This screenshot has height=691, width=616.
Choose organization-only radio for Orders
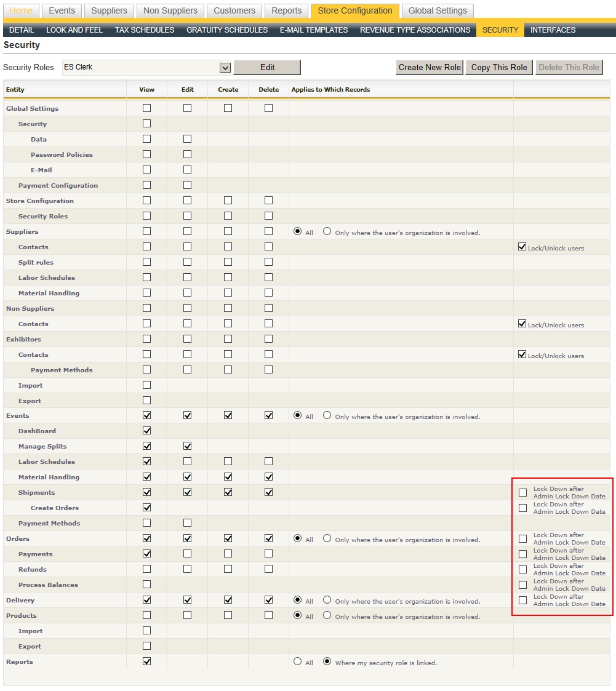coord(327,538)
